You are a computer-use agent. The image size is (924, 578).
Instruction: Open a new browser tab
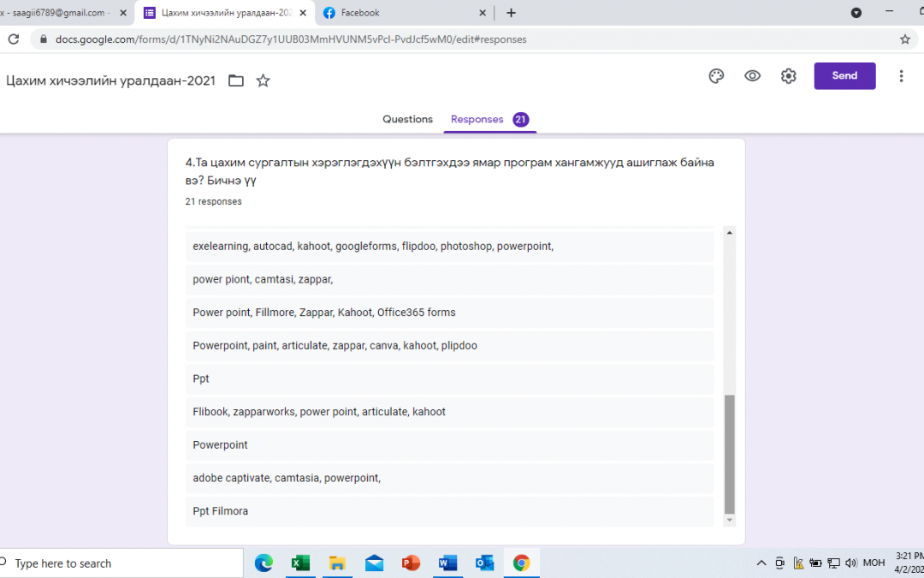click(x=511, y=13)
